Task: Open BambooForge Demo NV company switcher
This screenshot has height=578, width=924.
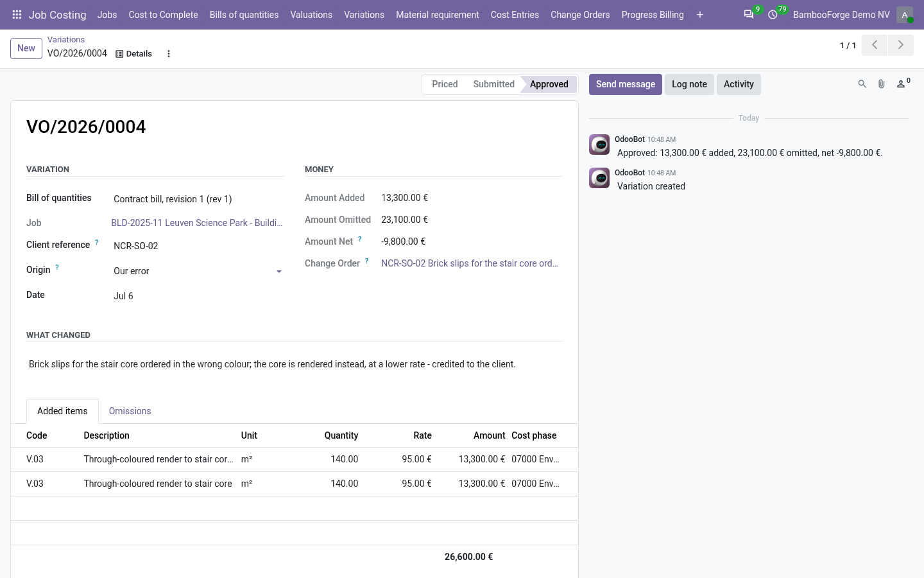Action: [841, 15]
